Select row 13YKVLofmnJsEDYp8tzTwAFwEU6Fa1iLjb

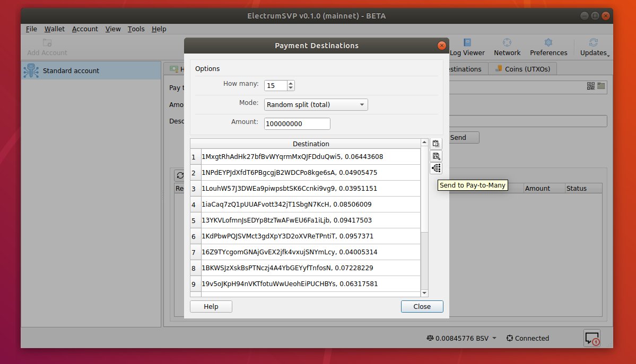[x=311, y=220]
